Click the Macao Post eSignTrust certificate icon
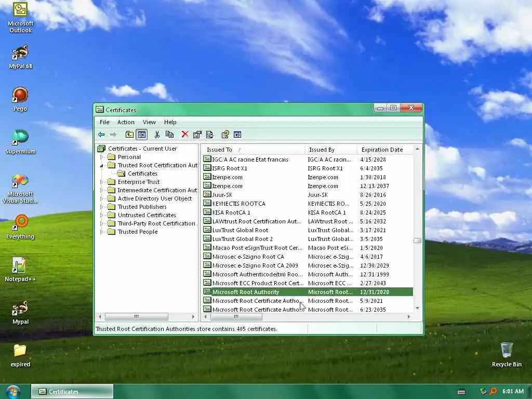The height and width of the screenshot is (399, 532). tap(207, 247)
